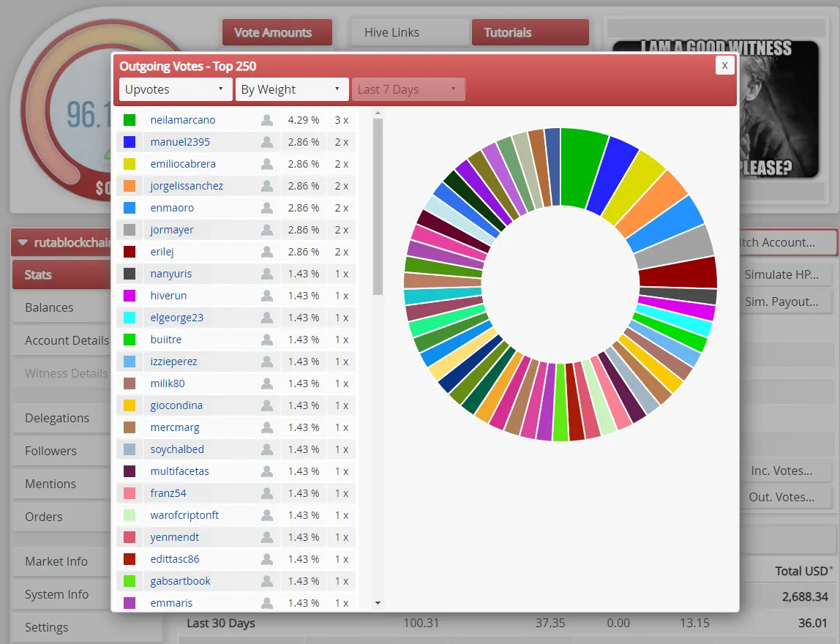Click the vote list scroll down arrow
Image resolution: width=840 pixels, height=644 pixels.
point(378,603)
